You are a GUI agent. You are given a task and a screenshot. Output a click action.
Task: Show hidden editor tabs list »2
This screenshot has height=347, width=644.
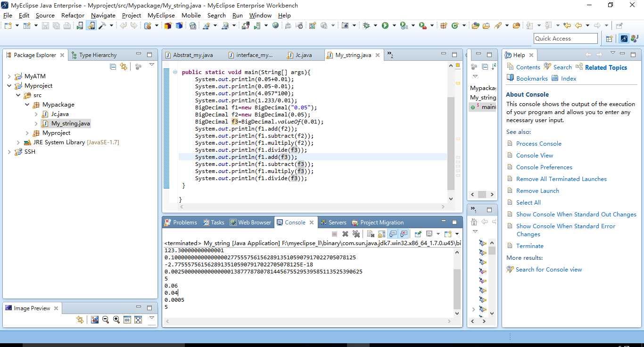click(390, 55)
